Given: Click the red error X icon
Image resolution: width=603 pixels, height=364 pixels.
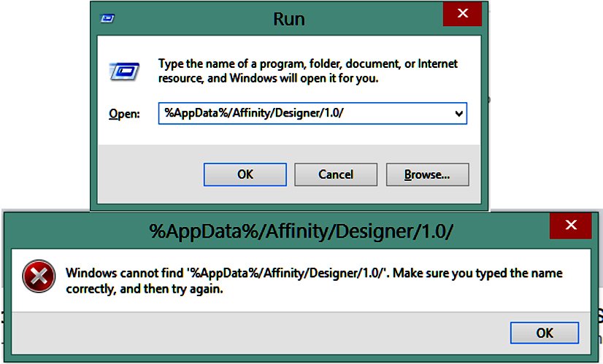Looking at the screenshot, I should [39, 276].
